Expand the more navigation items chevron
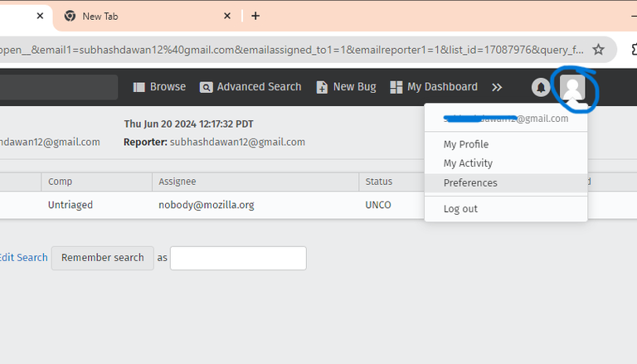 [x=497, y=87]
